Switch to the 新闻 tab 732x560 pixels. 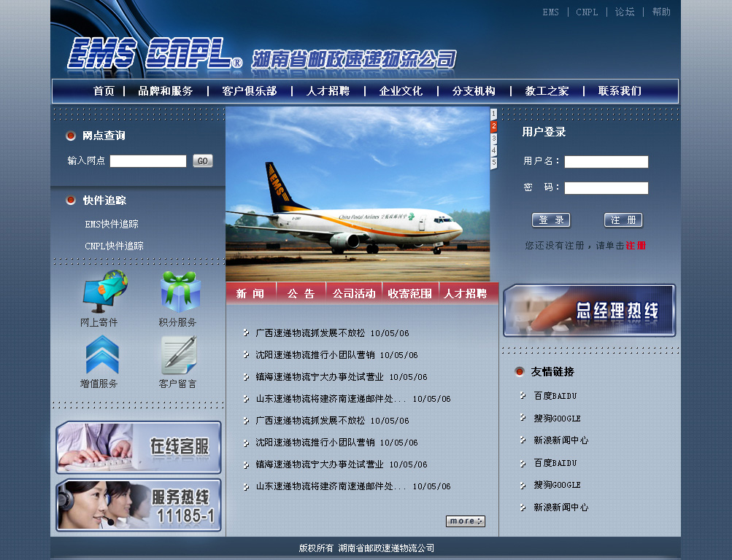pyautogui.click(x=250, y=293)
